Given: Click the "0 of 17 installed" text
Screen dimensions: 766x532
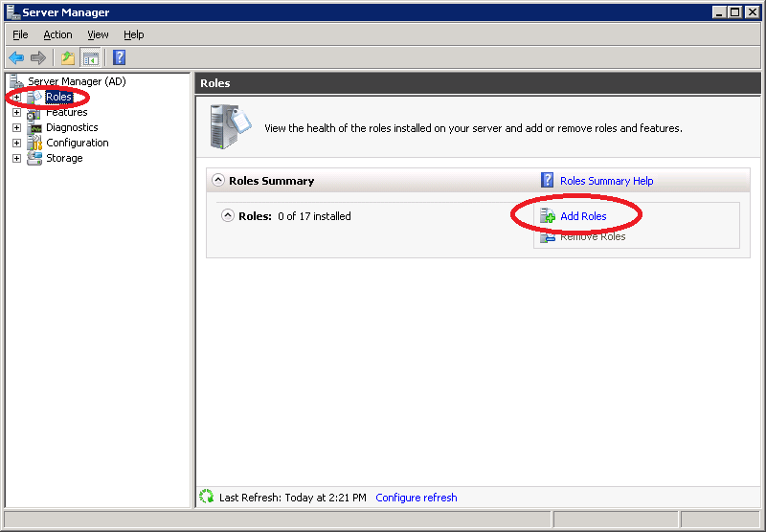Looking at the screenshot, I should [x=314, y=216].
